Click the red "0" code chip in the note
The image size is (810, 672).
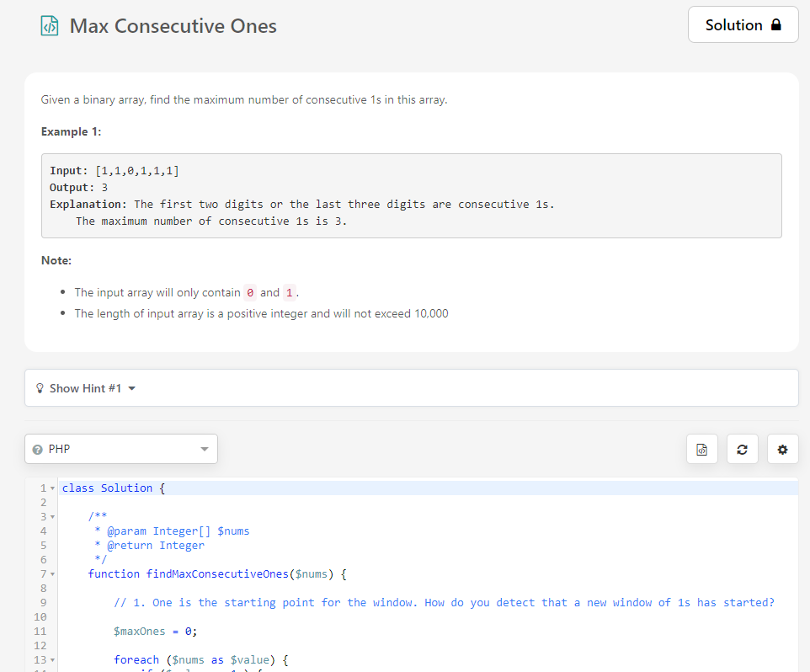pyautogui.click(x=250, y=293)
